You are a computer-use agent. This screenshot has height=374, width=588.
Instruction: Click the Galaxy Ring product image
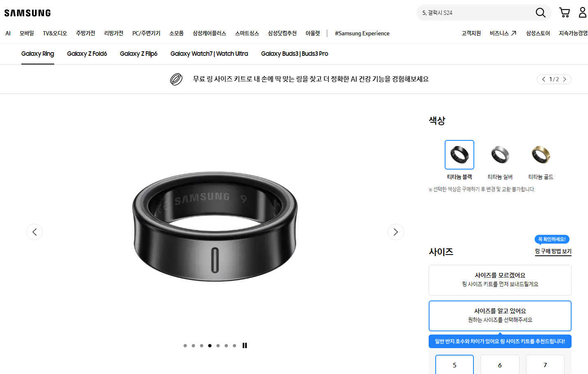215,227
